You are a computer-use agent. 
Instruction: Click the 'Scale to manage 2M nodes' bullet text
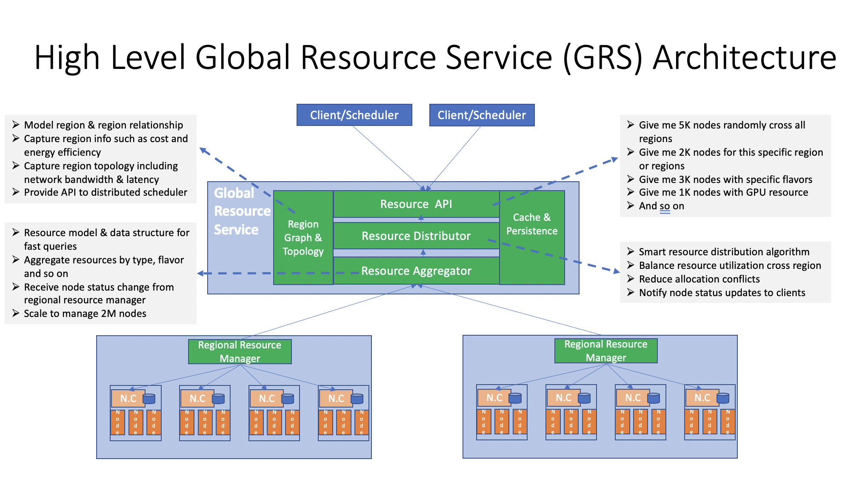85,314
